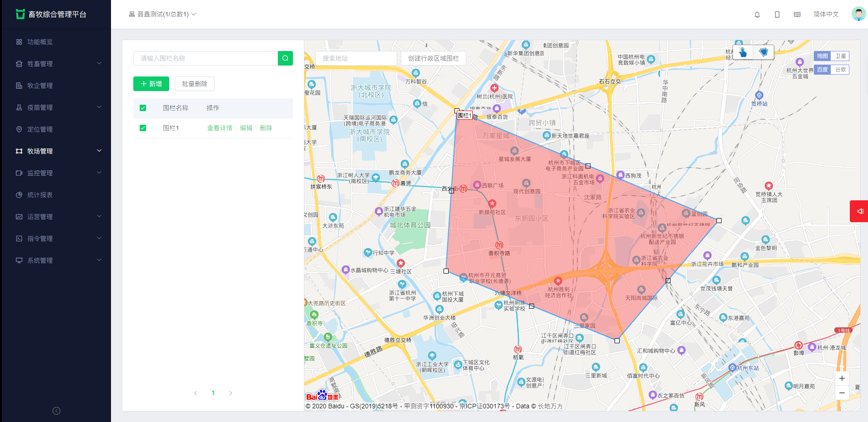The height and width of the screenshot is (422, 868).
Task: Click the 疫苗管理 flask icon
Action: click(x=19, y=107)
